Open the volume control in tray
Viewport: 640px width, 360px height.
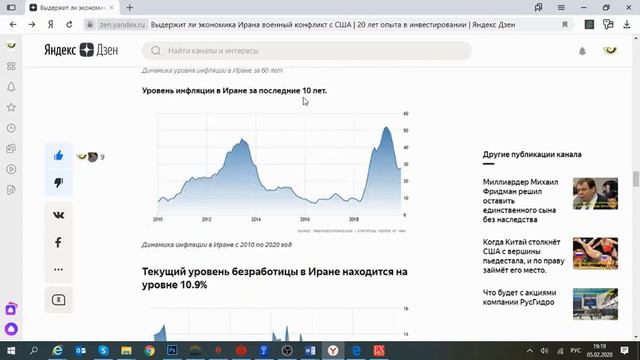coord(544,351)
